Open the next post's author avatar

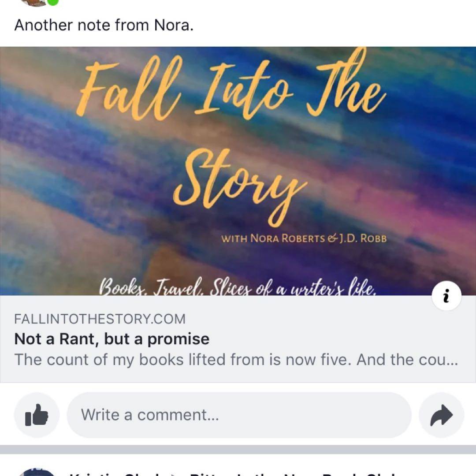coord(37,472)
